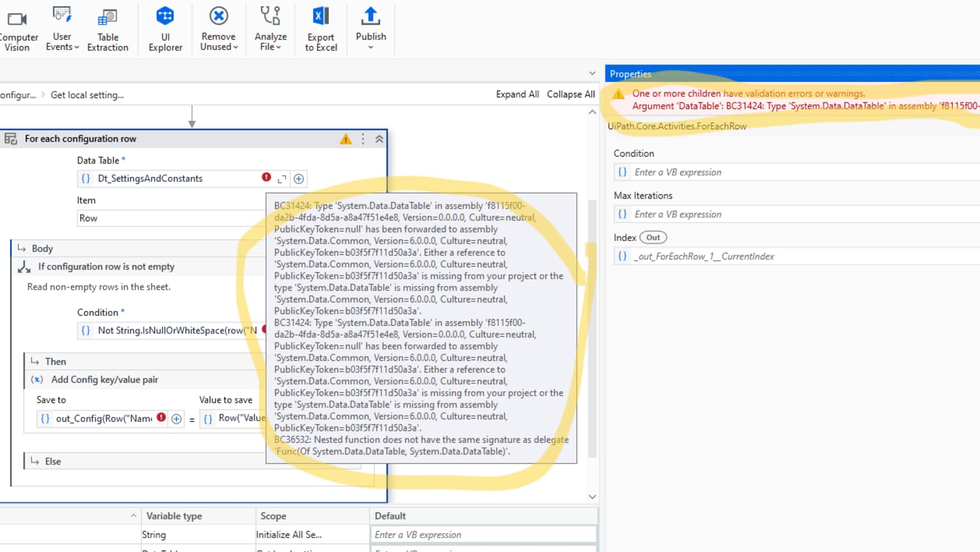Open the Publish dropdown arrow
The height and width of the screenshot is (552, 980).
(x=371, y=47)
